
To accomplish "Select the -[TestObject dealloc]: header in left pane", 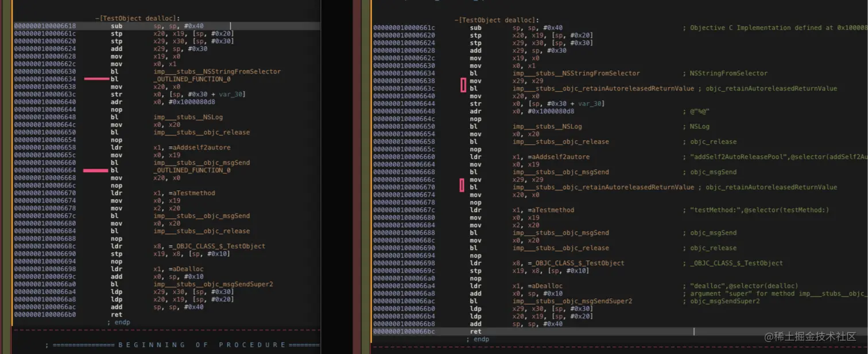I will tap(137, 18).
